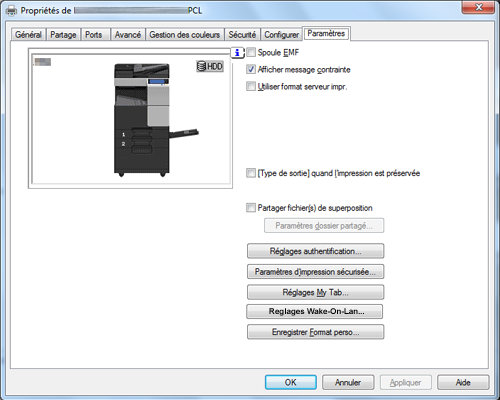Image resolution: width=500 pixels, height=400 pixels.
Task: Open Reglages Wake-On-Lan settings
Action: click(x=315, y=311)
